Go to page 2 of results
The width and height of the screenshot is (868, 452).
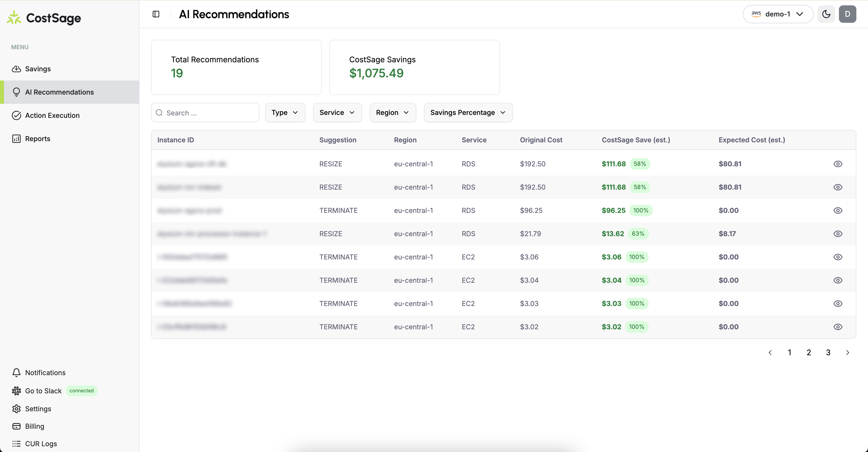tap(808, 353)
